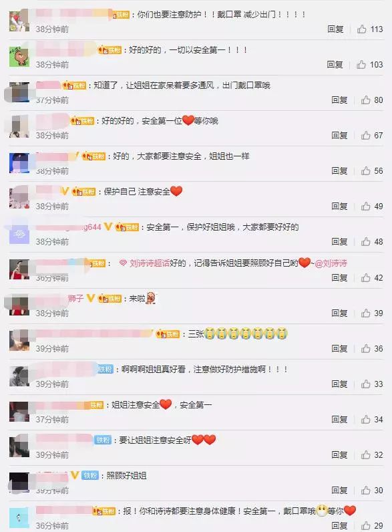Like the 未啦 comment with 39 likes
The width and height of the screenshot is (392, 532).
[365, 313]
